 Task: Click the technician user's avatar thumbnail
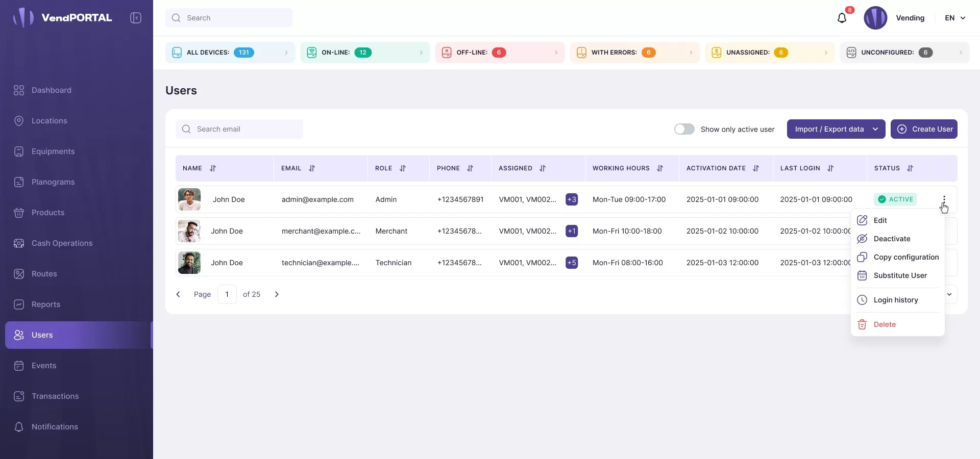click(x=189, y=263)
